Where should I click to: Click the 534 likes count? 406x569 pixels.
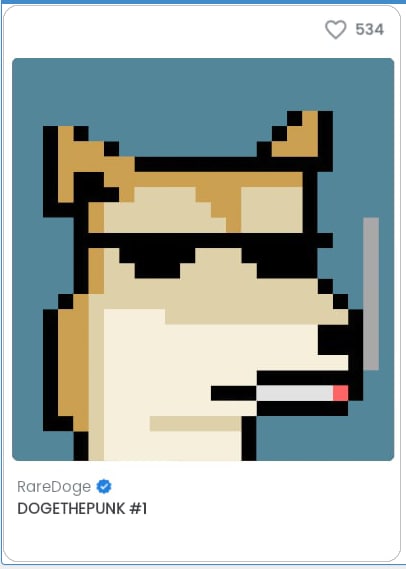coord(369,29)
